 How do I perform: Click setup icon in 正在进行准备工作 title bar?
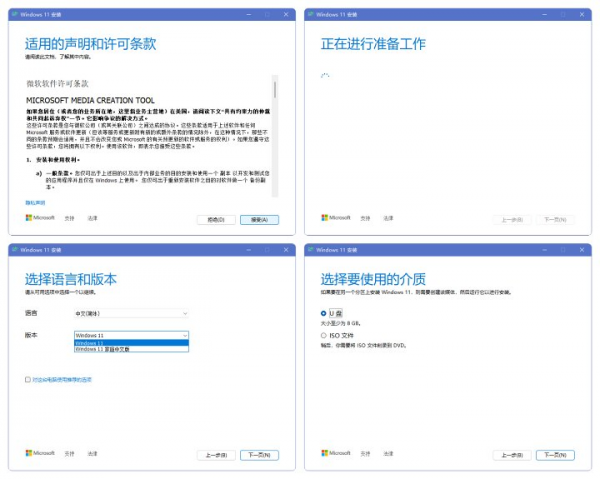311,14
